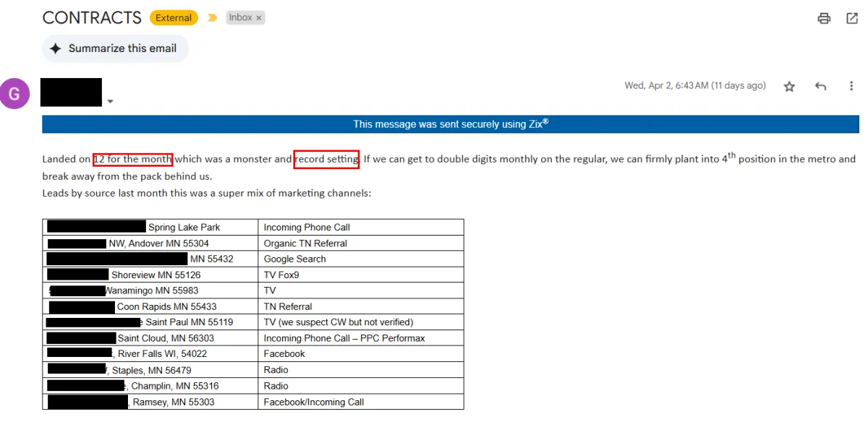Screen dimensions: 868x422
Task: Click the Champlin, MN 55316 address cell
Action: 150,386
